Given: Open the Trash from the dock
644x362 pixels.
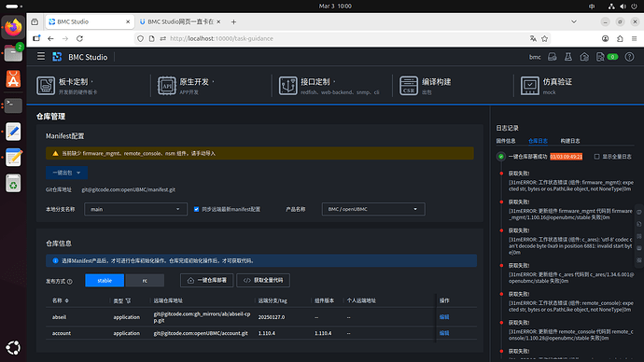Looking at the screenshot, I should [x=13, y=184].
